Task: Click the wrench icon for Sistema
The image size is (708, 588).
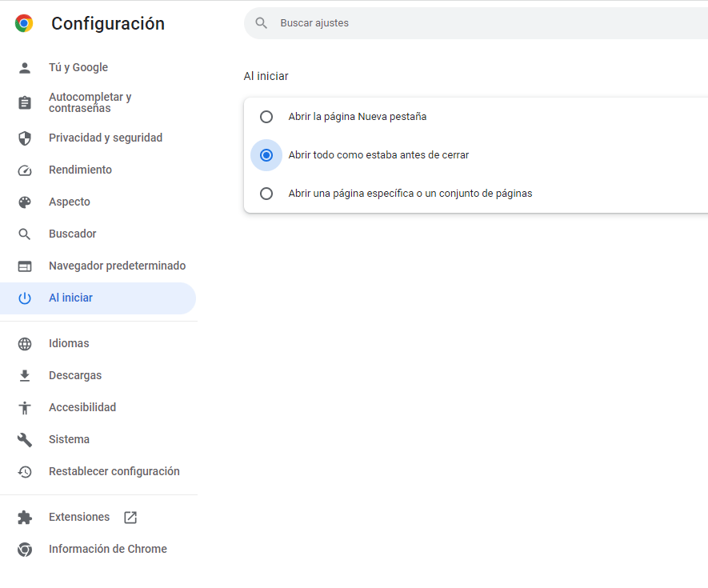Action: (25, 440)
